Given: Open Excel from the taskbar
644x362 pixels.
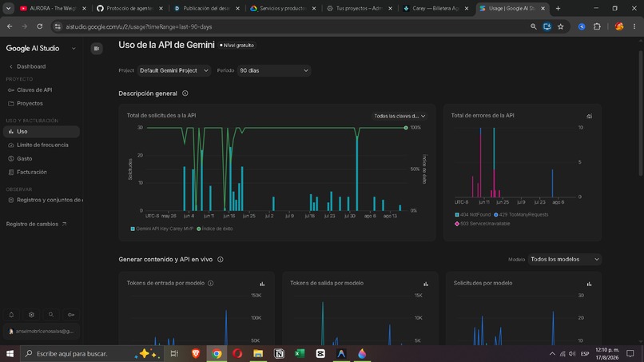Looking at the screenshot, I should [x=300, y=353].
